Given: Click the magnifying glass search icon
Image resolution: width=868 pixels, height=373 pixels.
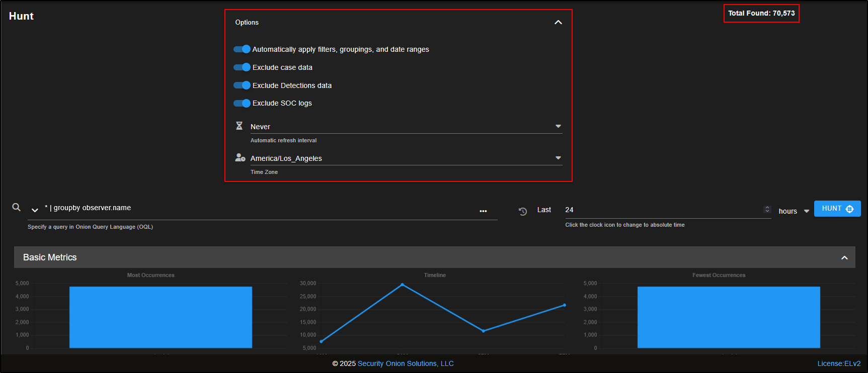Looking at the screenshot, I should click(17, 207).
